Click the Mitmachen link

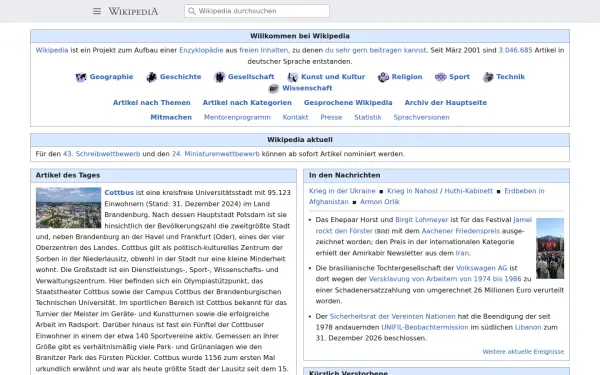coord(171,117)
